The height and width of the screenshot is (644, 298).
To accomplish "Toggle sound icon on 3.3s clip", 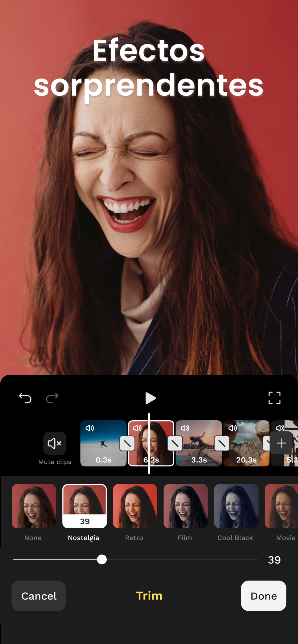I will [185, 428].
